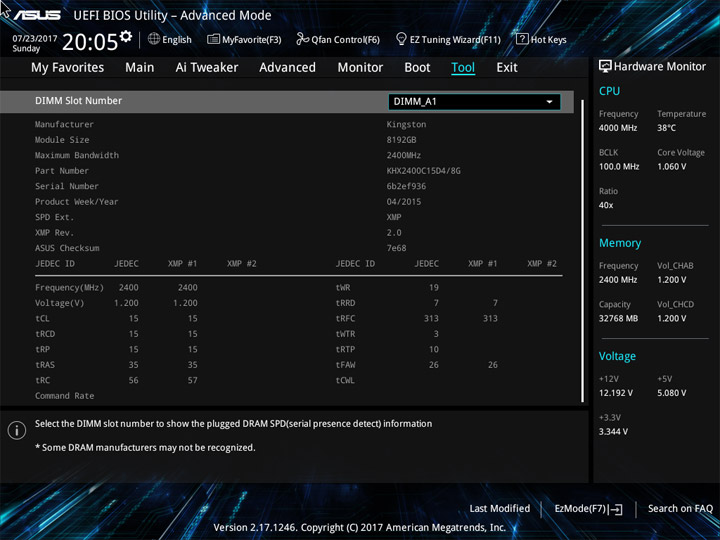Click the EZ Tuning Wizard lightbulb icon

tap(401, 39)
